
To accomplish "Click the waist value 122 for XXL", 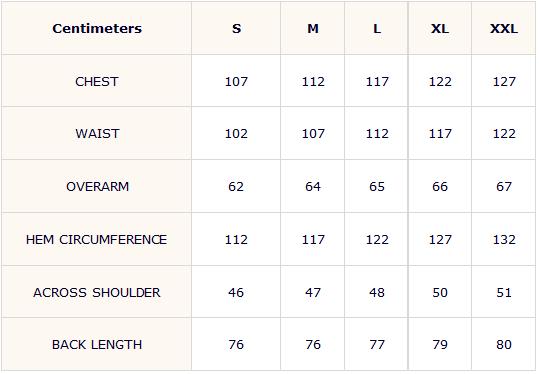I will tap(504, 133).
